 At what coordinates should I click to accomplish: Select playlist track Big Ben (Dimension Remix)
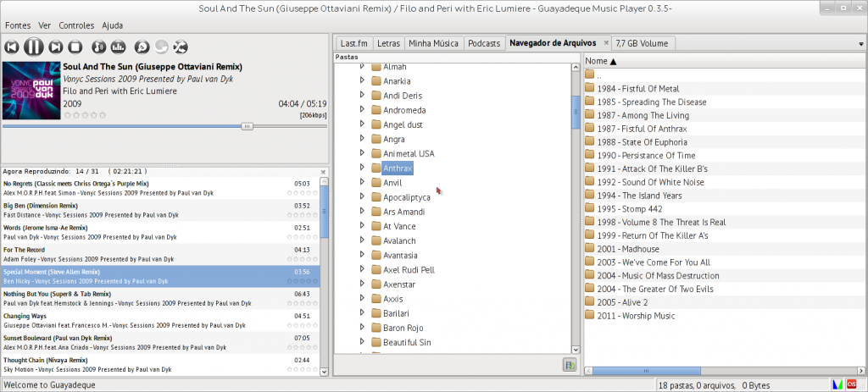[x=160, y=210]
